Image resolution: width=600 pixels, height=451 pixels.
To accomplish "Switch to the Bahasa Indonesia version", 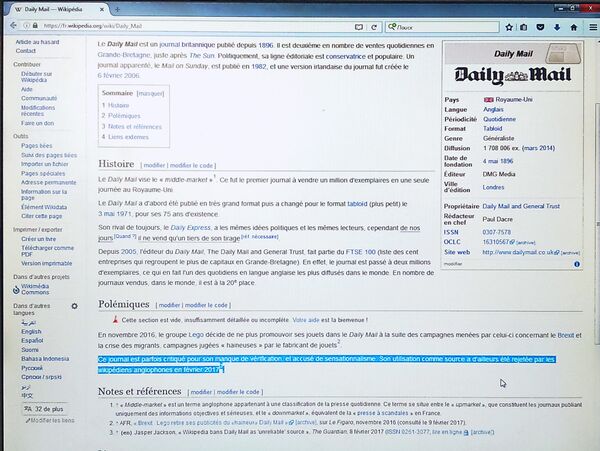I will click(45, 359).
